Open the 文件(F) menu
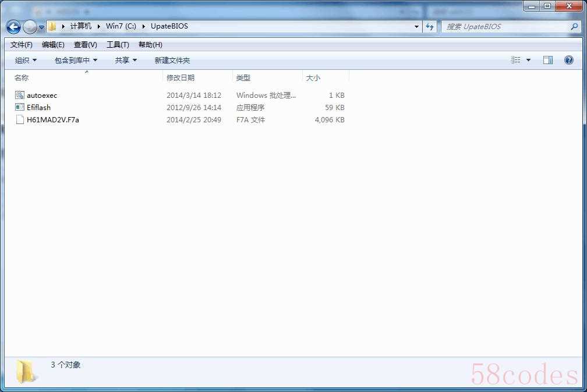Viewport: 587px width, 392px height. coord(22,45)
